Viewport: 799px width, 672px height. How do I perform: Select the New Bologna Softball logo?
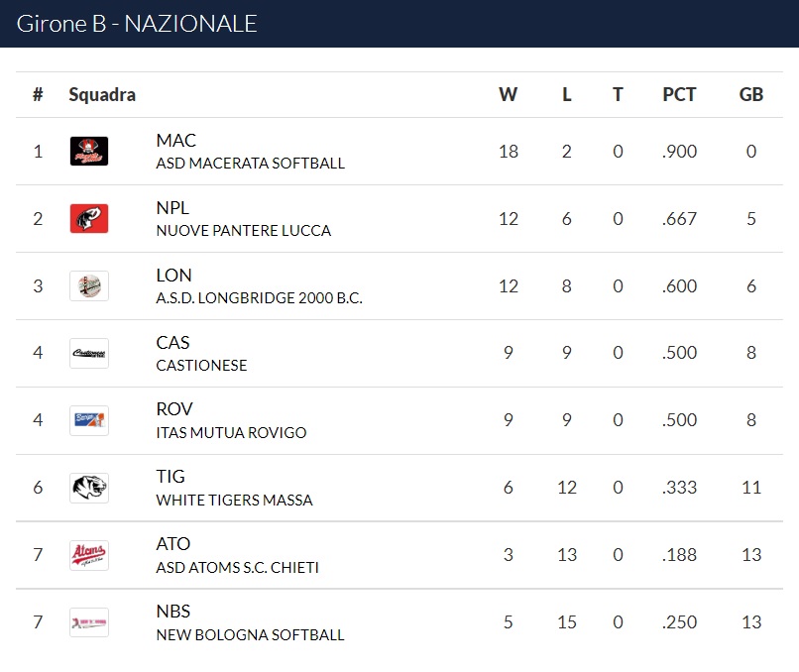click(89, 622)
